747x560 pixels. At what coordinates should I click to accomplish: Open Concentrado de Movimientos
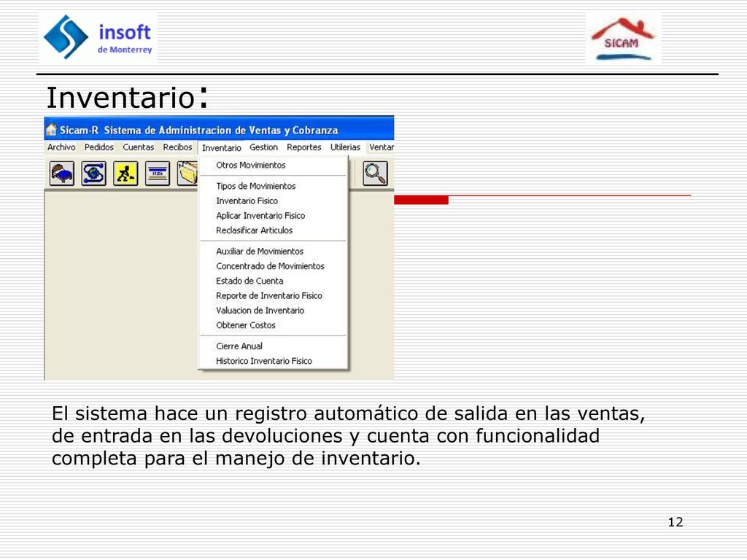[274, 265]
